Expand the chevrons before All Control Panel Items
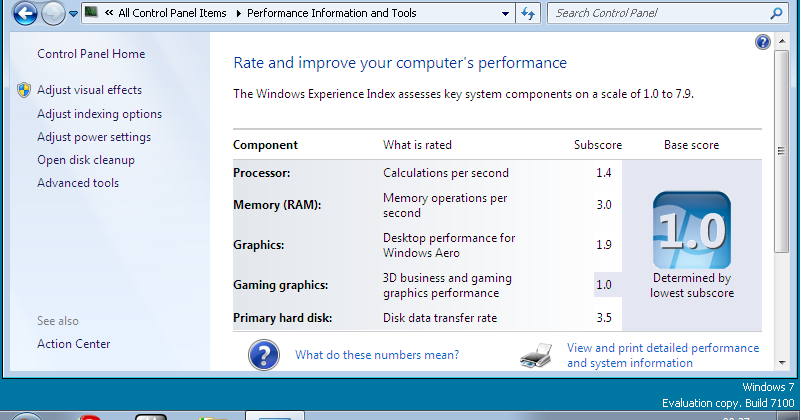The height and width of the screenshot is (420, 800). tap(109, 13)
